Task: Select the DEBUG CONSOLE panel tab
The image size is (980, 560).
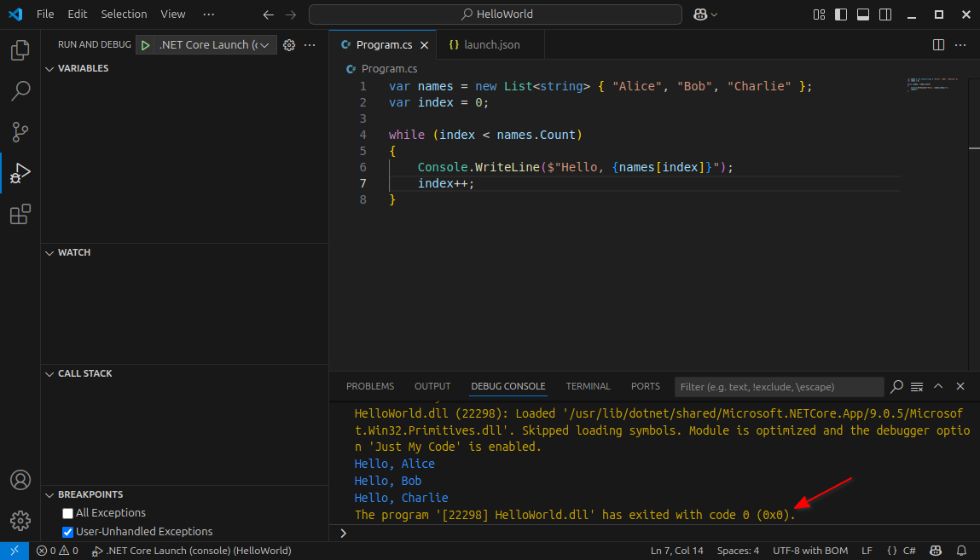Action: point(508,386)
